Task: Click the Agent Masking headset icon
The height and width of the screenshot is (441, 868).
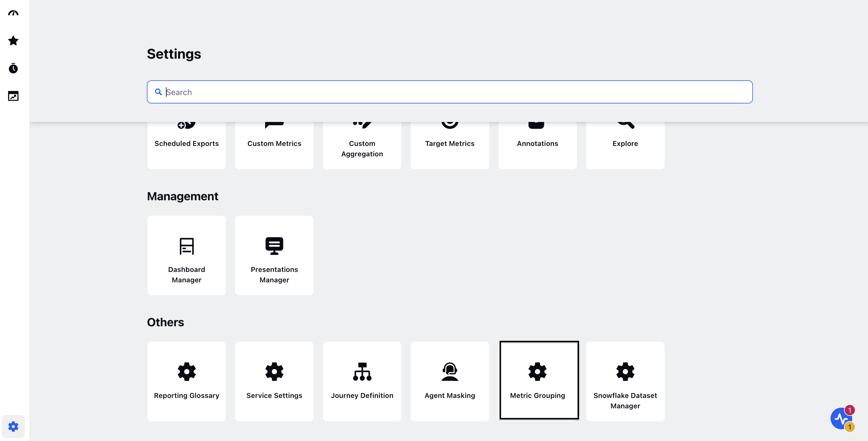Action: 450,372
